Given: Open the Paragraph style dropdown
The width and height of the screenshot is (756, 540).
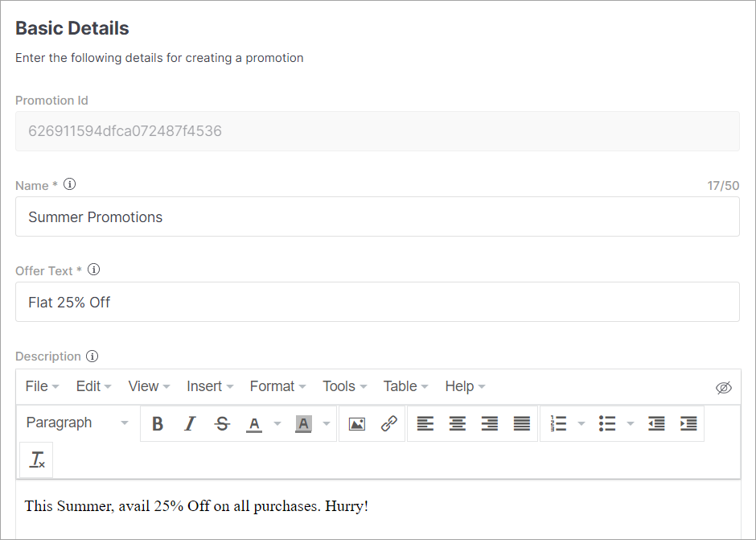Looking at the screenshot, I should 77,423.
